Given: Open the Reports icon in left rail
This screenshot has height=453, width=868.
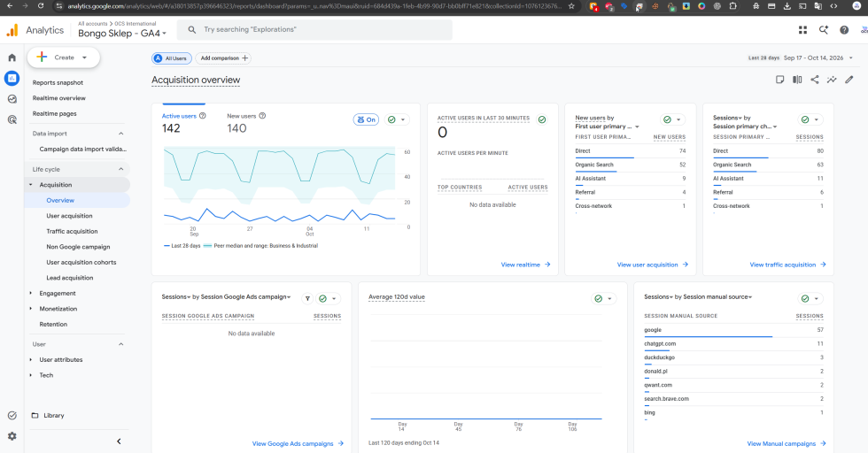Looking at the screenshot, I should (x=12, y=79).
